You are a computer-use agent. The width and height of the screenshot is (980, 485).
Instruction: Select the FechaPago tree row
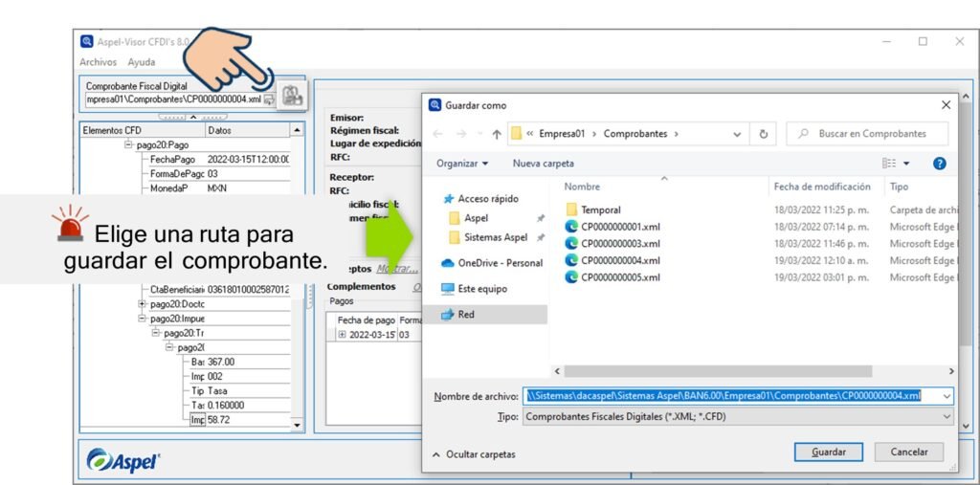click(x=217, y=160)
